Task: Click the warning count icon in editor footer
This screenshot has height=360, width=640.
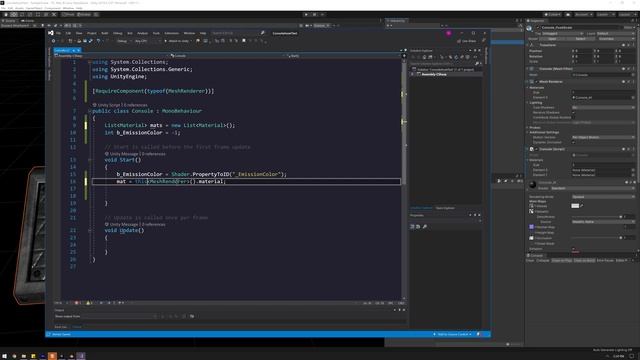Action: click(x=88, y=303)
